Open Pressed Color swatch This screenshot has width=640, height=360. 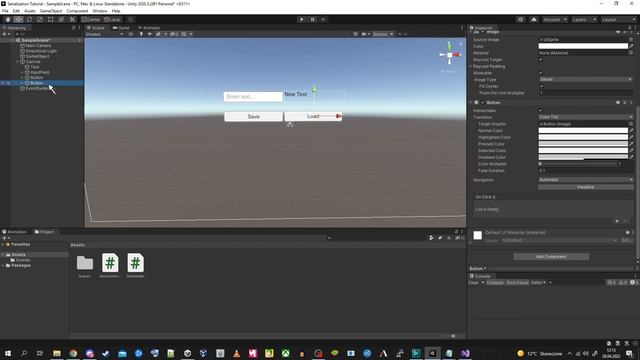(583, 144)
